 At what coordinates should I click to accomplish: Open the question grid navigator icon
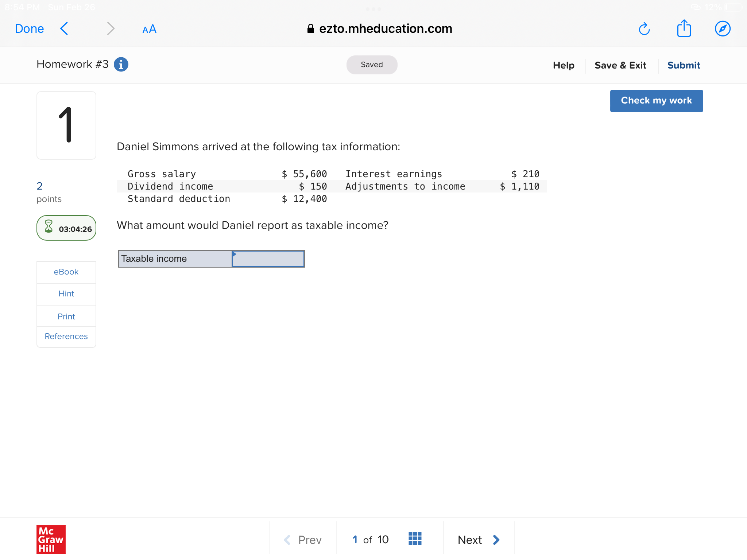[x=415, y=538]
